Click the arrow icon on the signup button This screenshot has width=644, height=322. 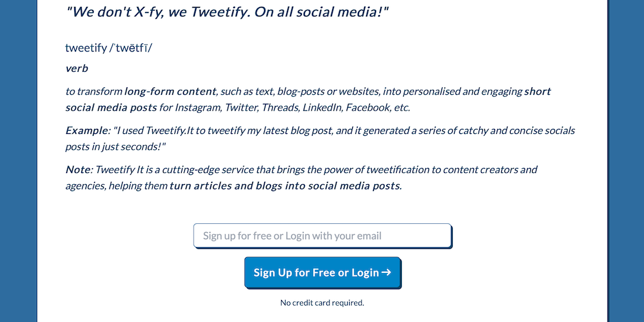click(x=386, y=272)
